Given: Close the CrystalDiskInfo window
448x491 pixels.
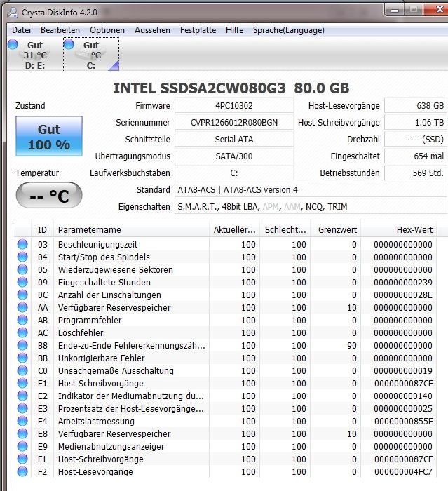Looking at the screenshot, I should (437, 9).
